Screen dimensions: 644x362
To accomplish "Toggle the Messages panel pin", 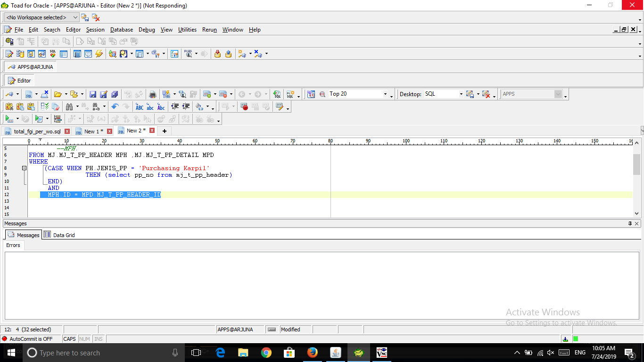I will tap(630, 223).
